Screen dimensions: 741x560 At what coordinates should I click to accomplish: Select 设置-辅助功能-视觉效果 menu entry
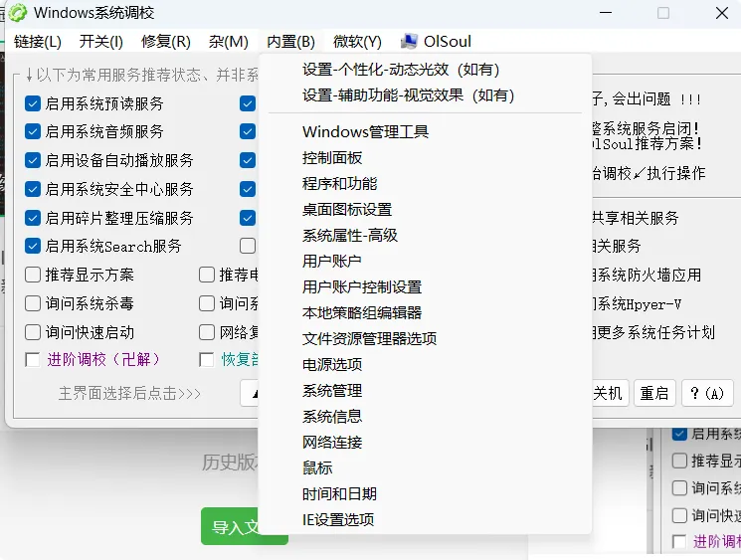pyautogui.click(x=426, y=94)
